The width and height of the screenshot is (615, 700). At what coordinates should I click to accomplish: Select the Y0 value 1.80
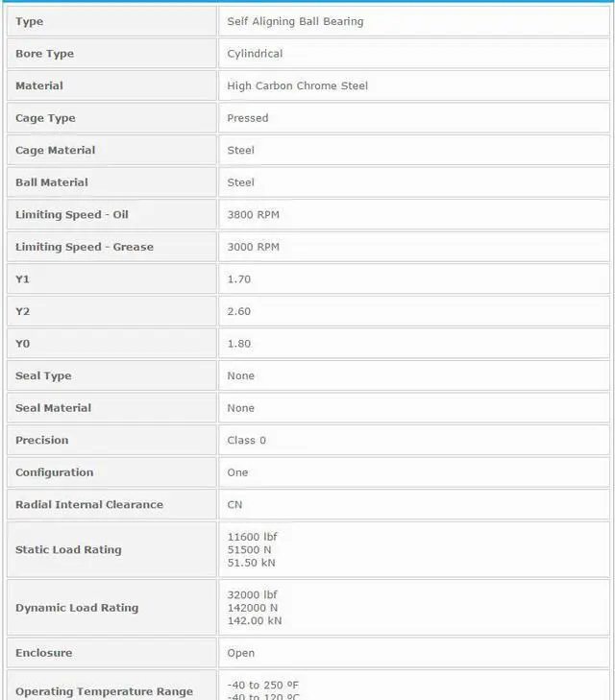(239, 344)
